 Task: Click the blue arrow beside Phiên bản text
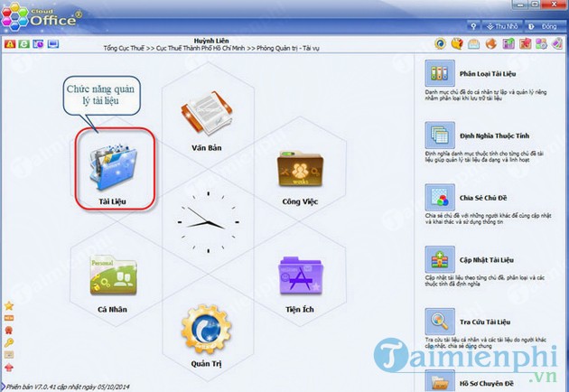pos(3,387)
